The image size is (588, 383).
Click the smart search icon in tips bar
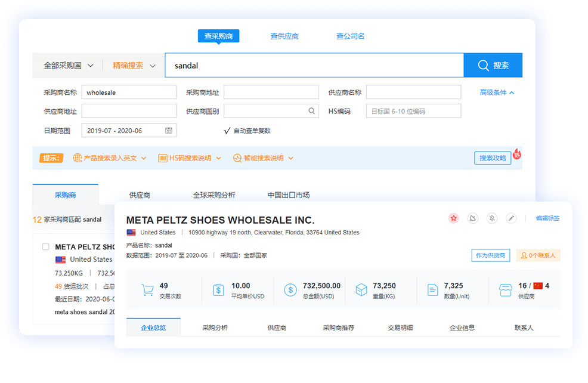(237, 158)
